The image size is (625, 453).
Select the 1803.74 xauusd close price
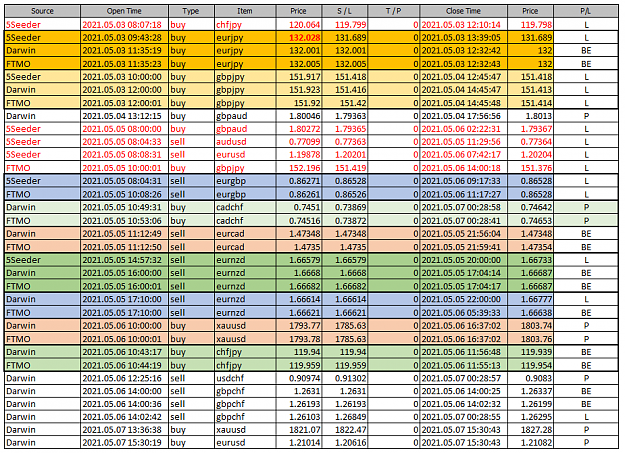click(530, 326)
